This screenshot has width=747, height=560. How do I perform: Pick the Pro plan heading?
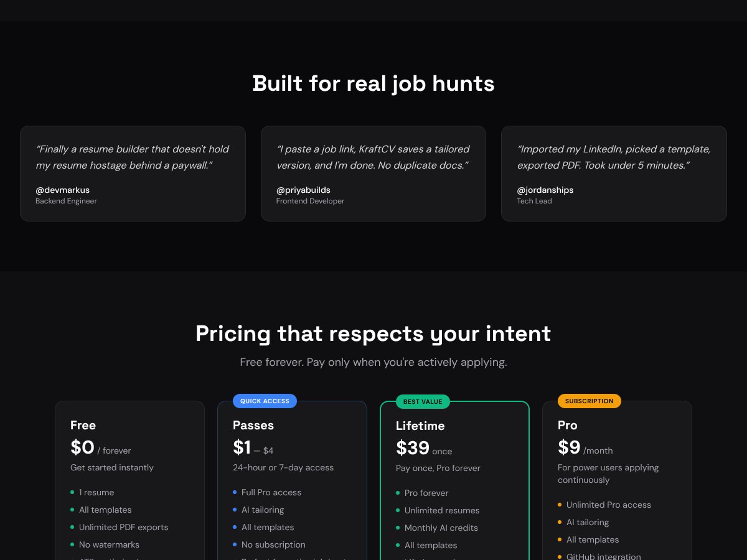(x=568, y=426)
